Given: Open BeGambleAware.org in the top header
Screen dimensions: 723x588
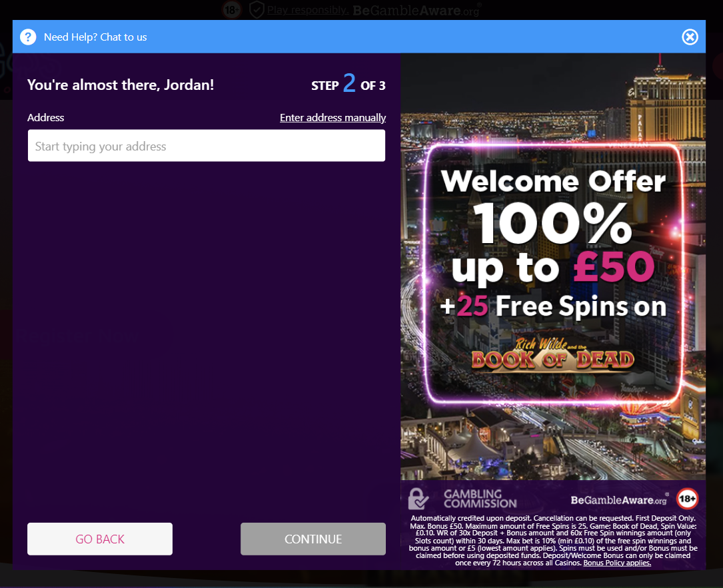Looking at the screenshot, I should point(416,10).
